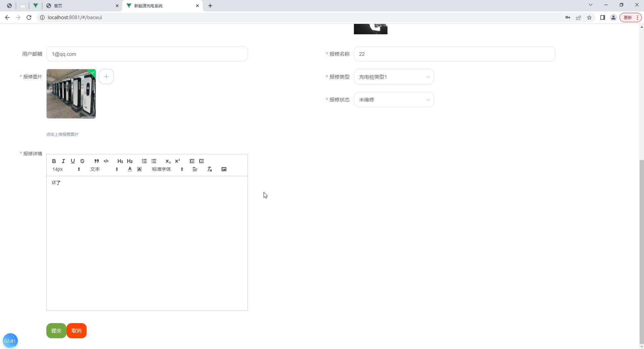This screenshot has height=349, width=644.
Task: Toggle strikethrough formatting in the editor
Action: (82, 161)
